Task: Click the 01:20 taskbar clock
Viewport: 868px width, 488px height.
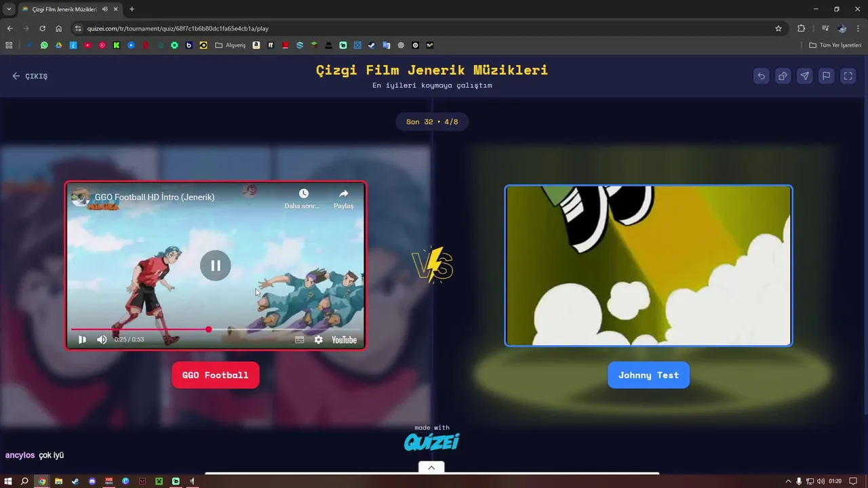Action: point(835,481)
